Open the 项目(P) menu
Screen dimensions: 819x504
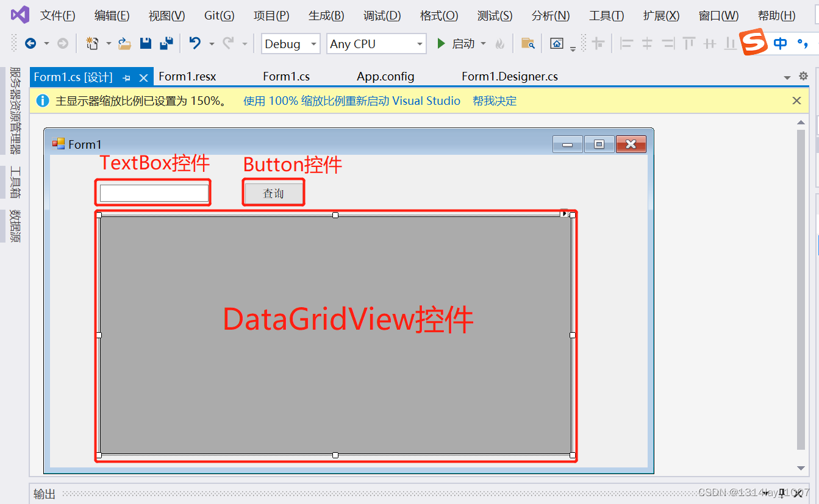[271, 16]
